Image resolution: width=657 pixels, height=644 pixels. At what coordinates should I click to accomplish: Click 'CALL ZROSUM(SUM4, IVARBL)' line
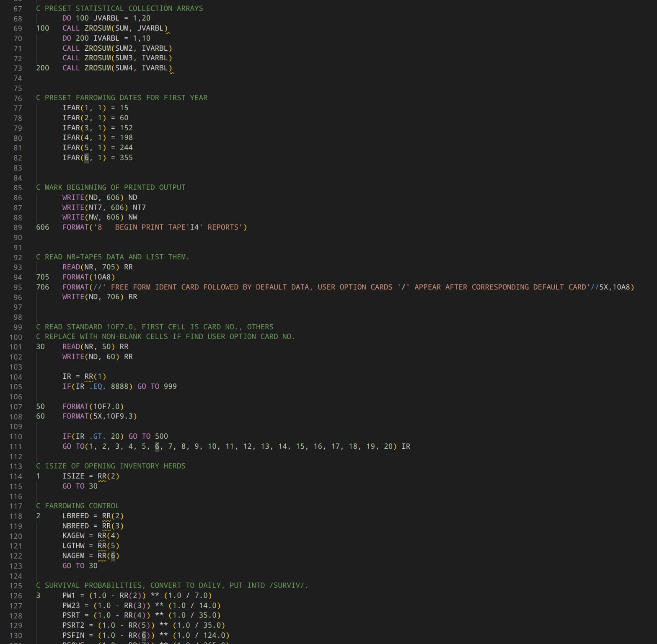(117, 68)
